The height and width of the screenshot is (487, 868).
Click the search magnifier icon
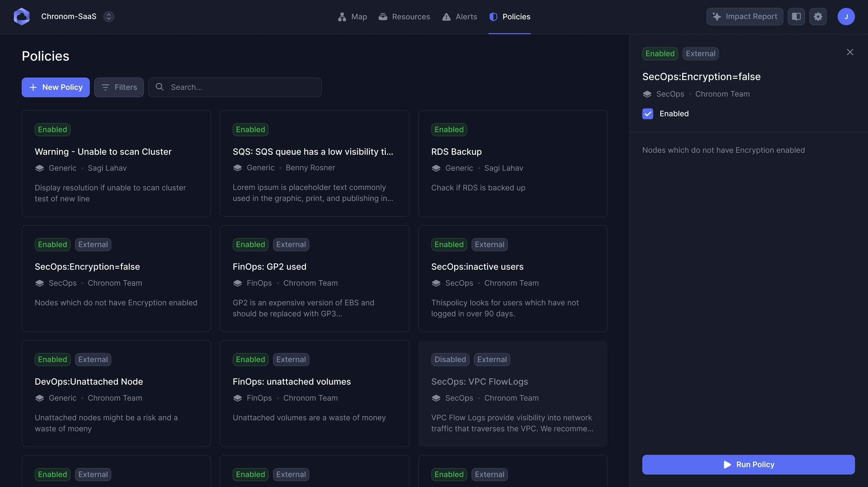click(x=160, y=87)
